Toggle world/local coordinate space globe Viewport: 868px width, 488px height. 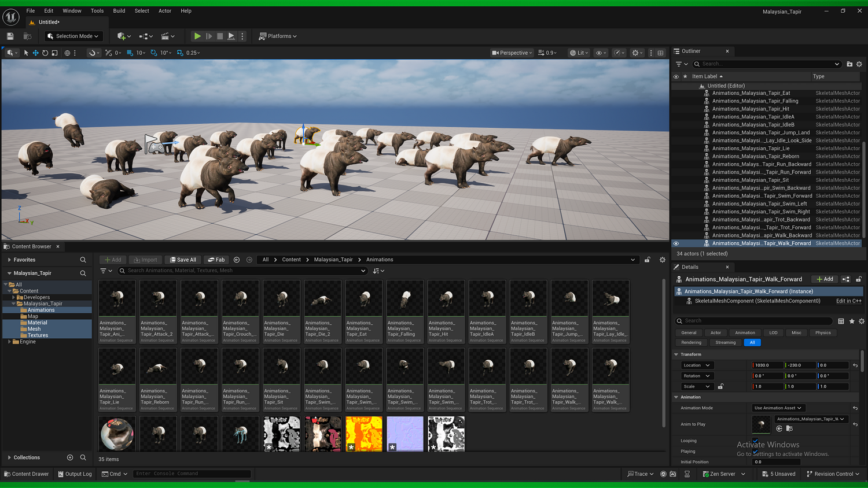click(x=67, y=53)
